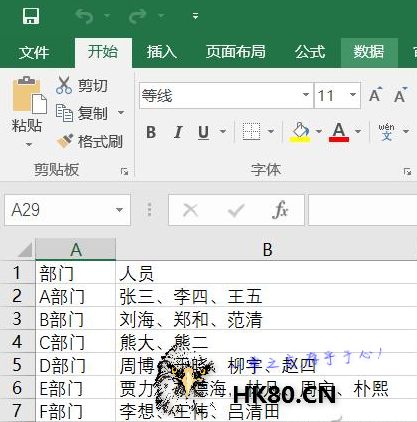This screenshot has width=417, height=422.
Task: Click the Undo arrow icon
Action: click(x=84, y=16)
